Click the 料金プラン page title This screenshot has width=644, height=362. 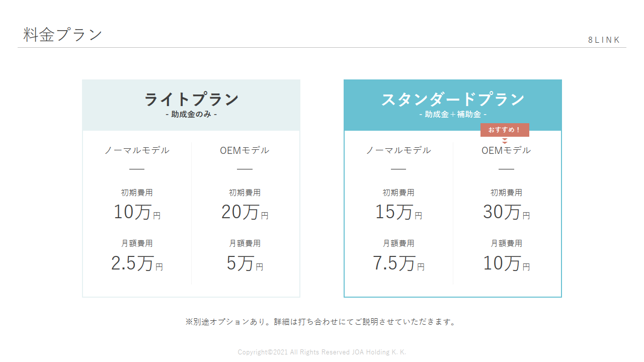pyautogui.click(x=63, y=35)
